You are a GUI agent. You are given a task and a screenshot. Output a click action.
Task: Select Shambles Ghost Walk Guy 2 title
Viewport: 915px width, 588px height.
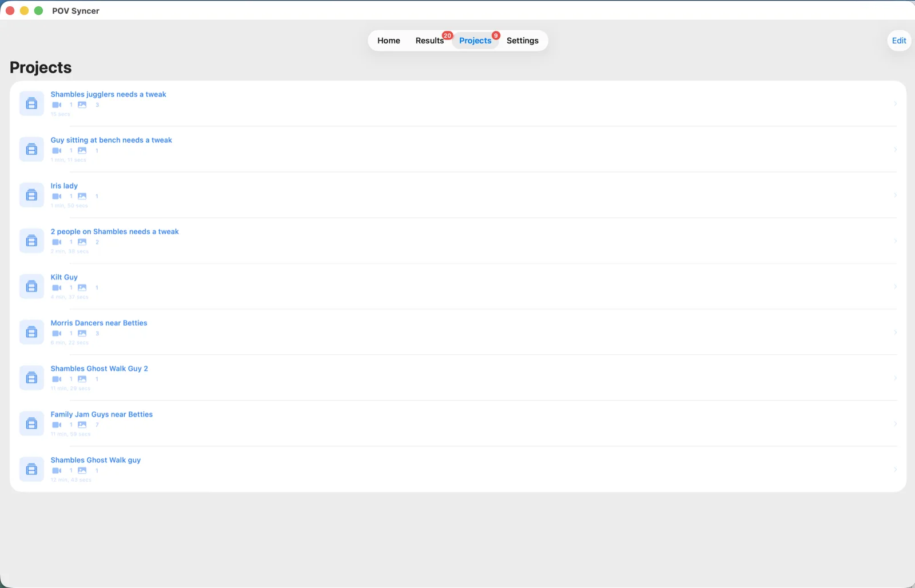pyautogui.click(x=99, y=369)
